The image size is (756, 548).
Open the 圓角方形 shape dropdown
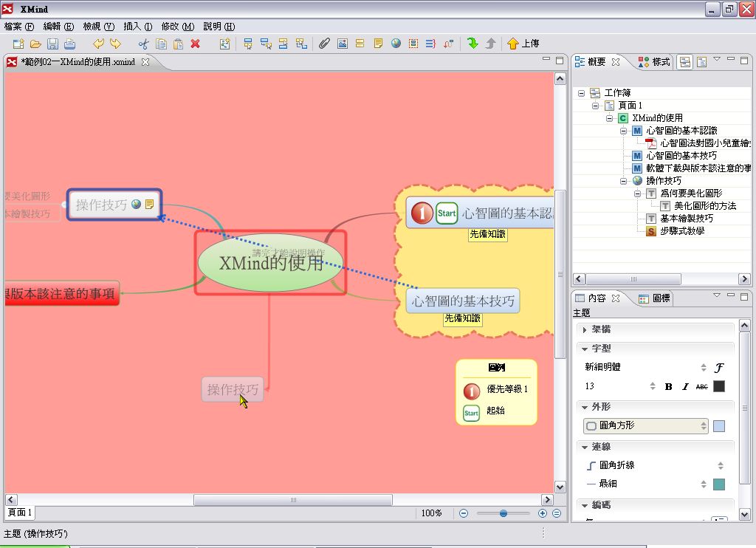tap(646, 425)
